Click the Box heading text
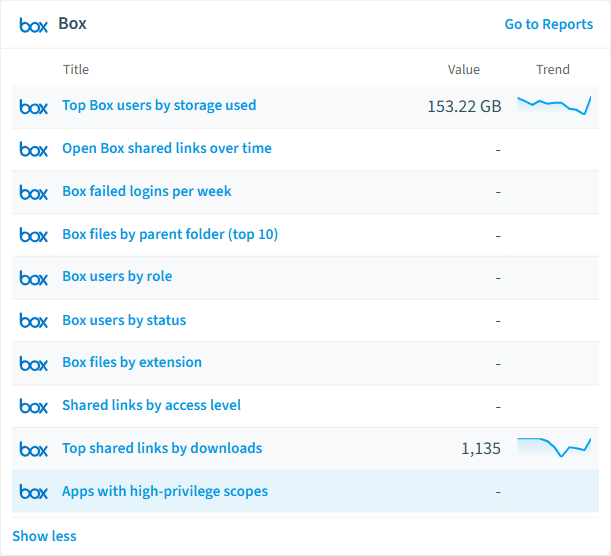Screen dimensions: 611x556 (72, 24)
